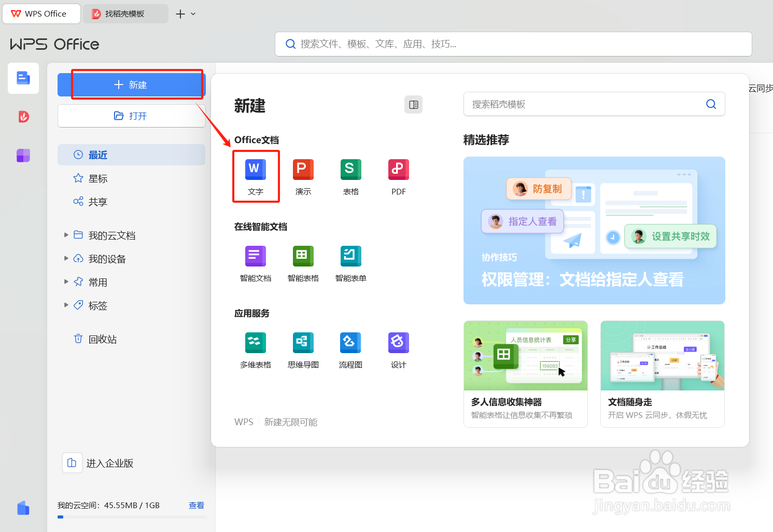Click the 标签 label
Screen dimensions: 773x532
[x=98, y=305]
